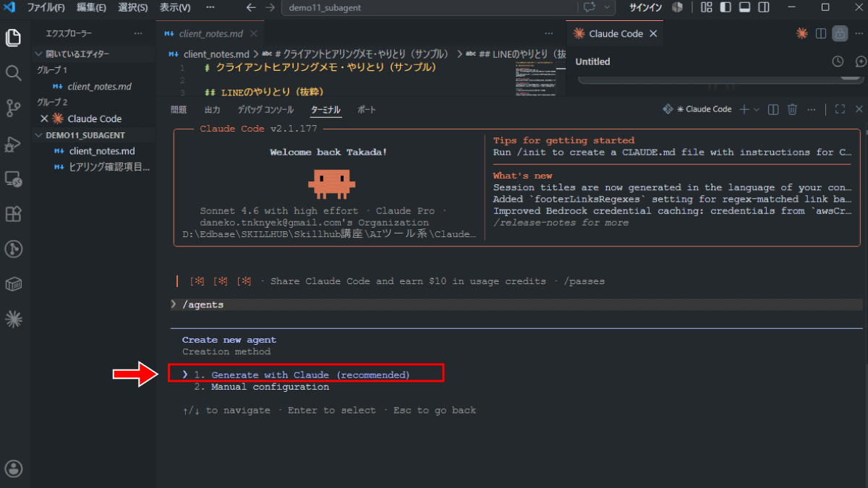The height and width of the screenshot is (488, 868).
Task: Switch to the 出力 panel tab
Action: 213,110
